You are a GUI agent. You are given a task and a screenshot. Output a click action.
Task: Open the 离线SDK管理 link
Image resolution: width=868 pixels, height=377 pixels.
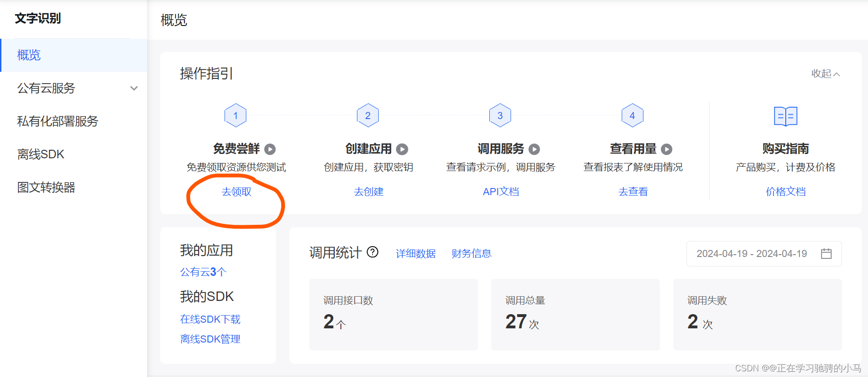click(x=210, y=339)
